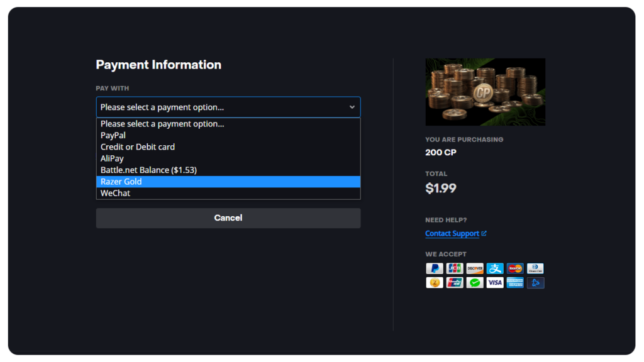Click the Visa card icon
Screen dimensions: 644x362
pos(495,283)
